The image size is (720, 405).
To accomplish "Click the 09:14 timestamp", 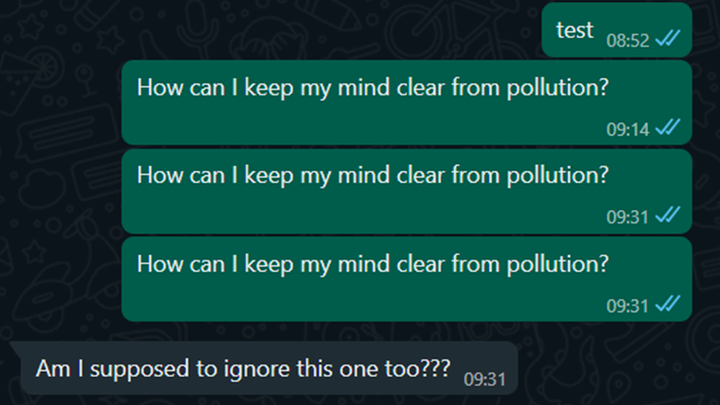I will tap(628, 128).
